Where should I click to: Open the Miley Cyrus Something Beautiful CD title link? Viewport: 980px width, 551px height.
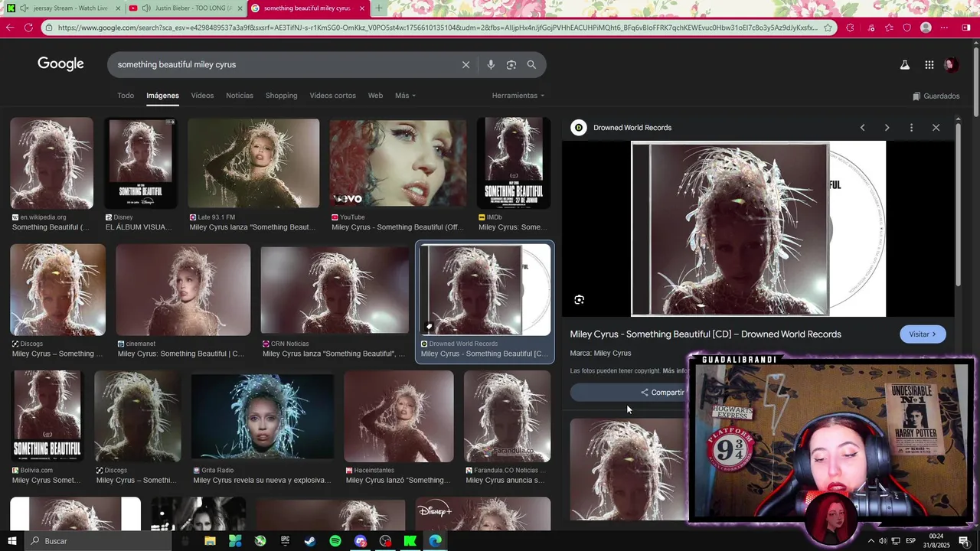(x=705, y=334)
